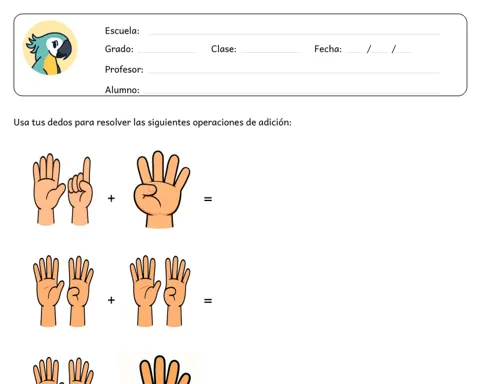Click the open five-finger hand in first row
This screenshot has height=384, width=480.
(49, 189)
